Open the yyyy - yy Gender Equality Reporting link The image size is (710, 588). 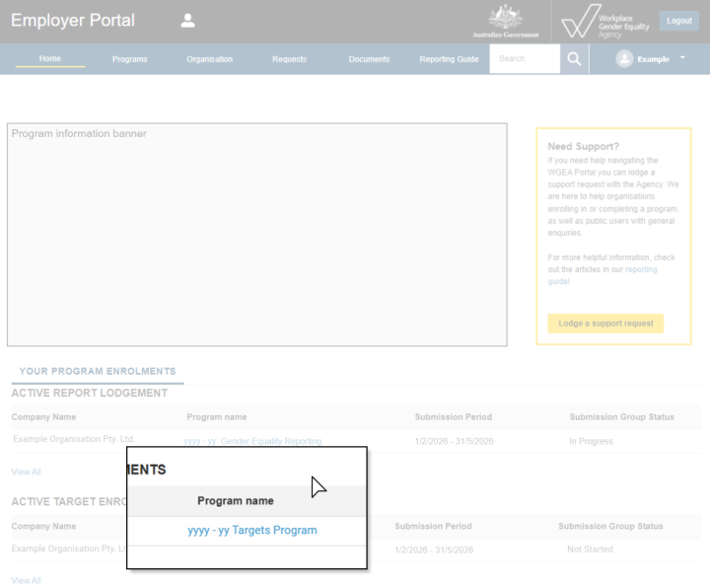(x=252, y=441)
